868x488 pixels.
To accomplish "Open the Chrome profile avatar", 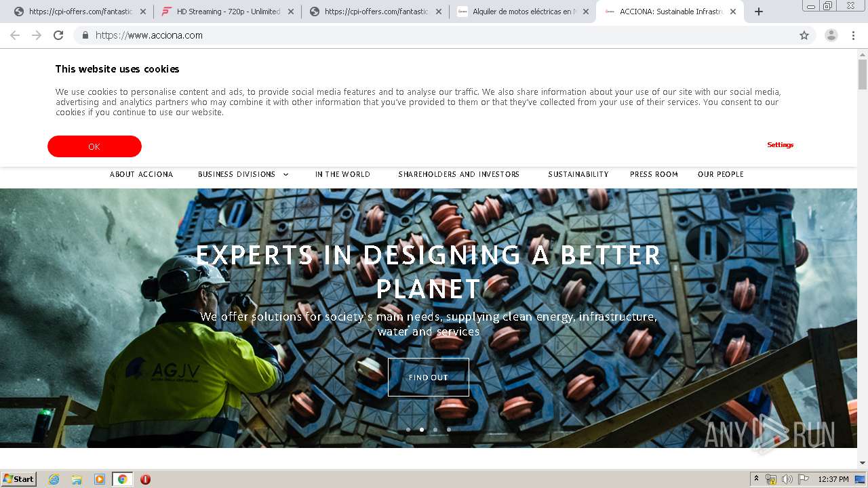I will click(831, 35).
